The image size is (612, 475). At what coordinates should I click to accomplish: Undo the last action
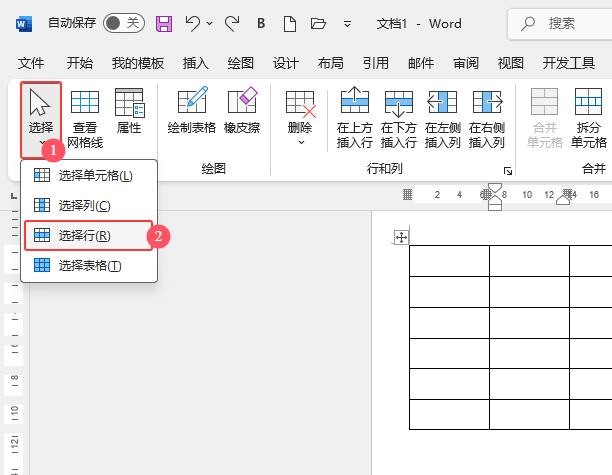(192, 23)
